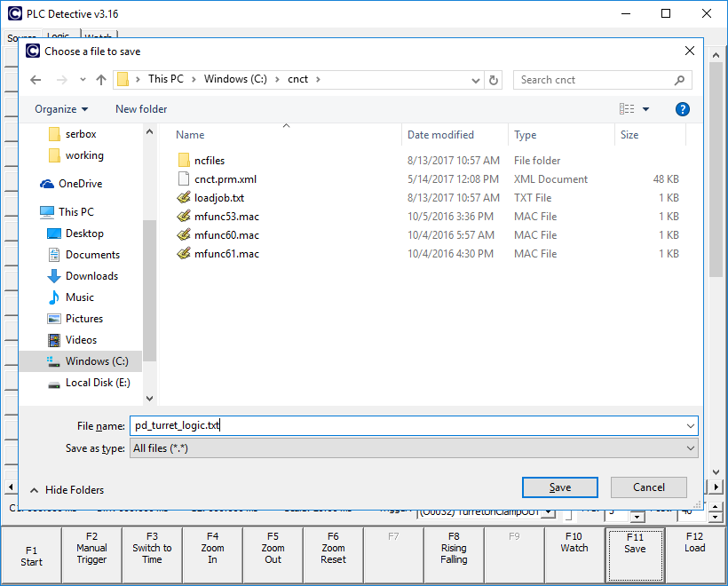
Task: Click F2 Manual Trigger in PLC Detective
Action: tap(92, 555)
